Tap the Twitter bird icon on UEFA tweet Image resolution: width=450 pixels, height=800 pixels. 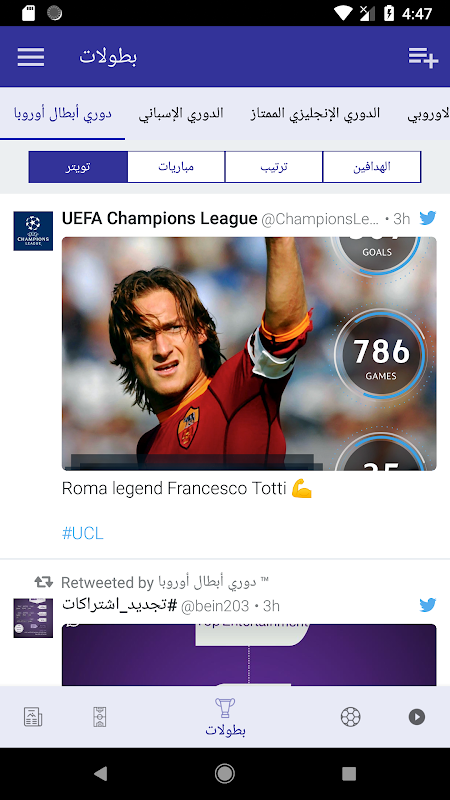click(428, 218)
